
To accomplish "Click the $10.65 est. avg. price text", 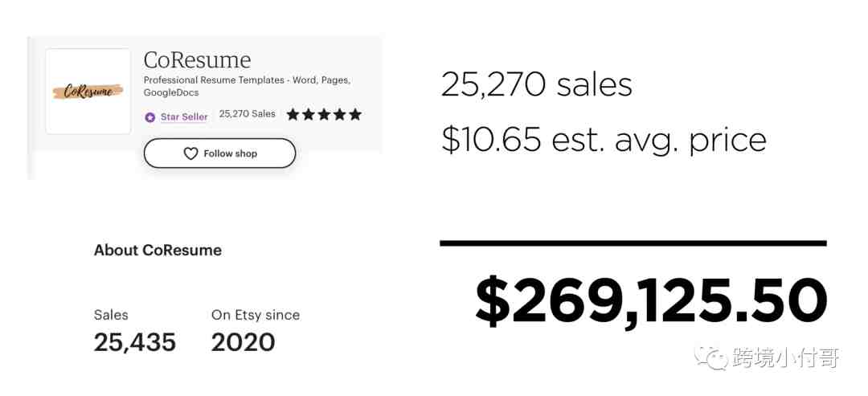I will coord(604,140).
